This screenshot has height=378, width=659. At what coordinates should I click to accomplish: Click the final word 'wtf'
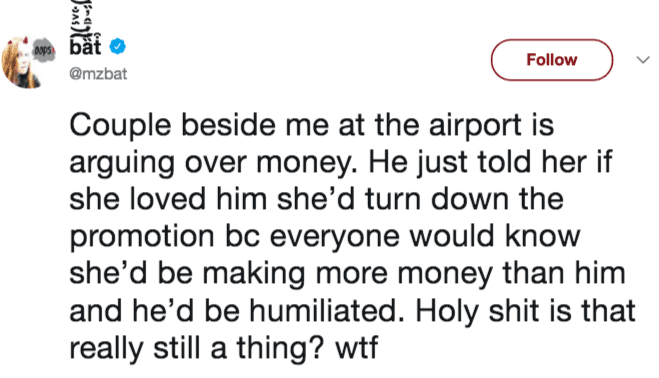click(x=356, y=348)
